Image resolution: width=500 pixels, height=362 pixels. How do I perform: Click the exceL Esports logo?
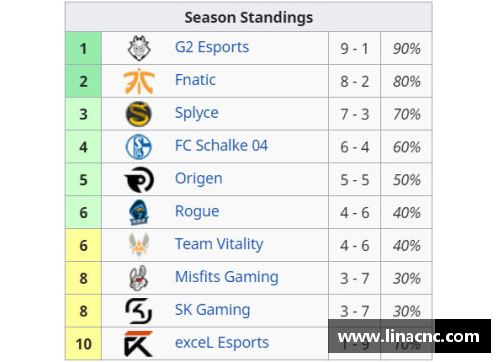(x=138, y=343)
